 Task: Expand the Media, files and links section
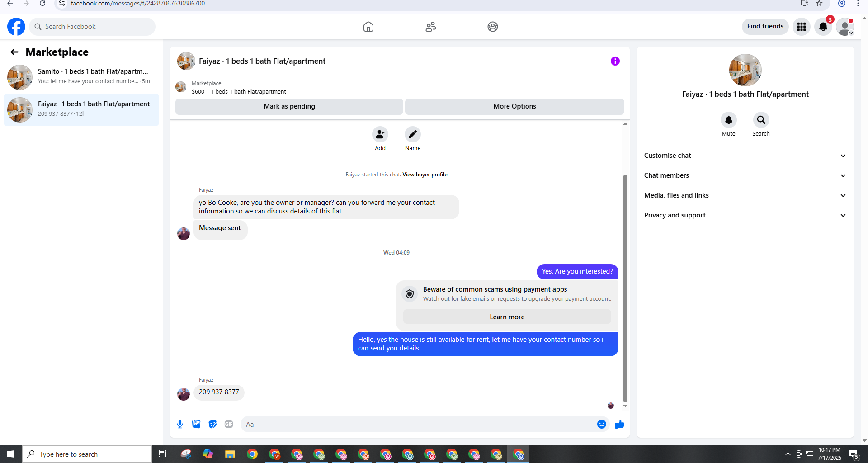(x=745, y=195)
